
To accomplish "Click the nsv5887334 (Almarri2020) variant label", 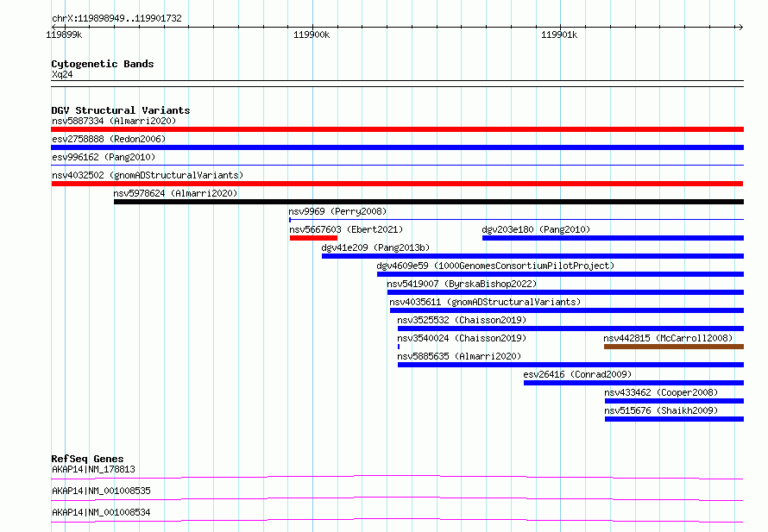I will click(x=114, y=121).
